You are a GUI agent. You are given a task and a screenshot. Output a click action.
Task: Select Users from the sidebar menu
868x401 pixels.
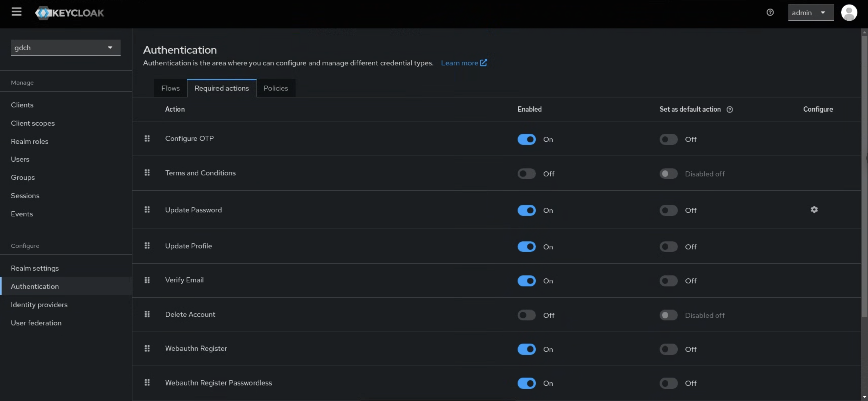[x=20, y=159]
